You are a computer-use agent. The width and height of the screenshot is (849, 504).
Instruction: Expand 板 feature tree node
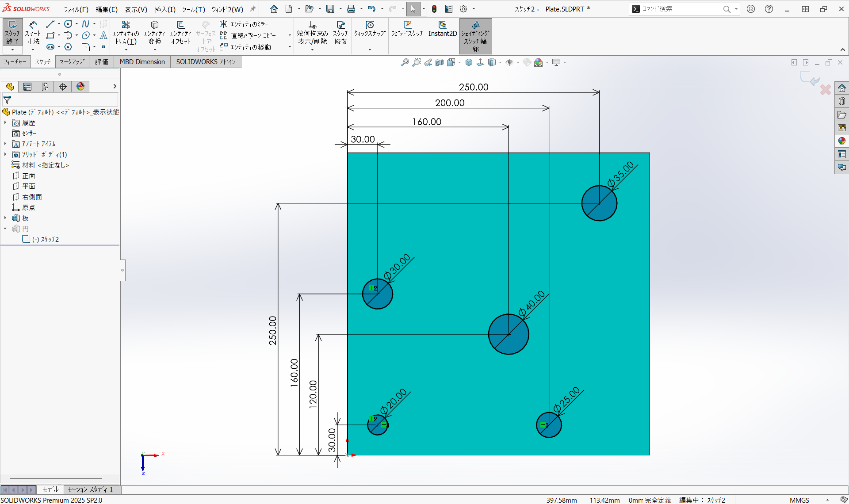[5, 218]
